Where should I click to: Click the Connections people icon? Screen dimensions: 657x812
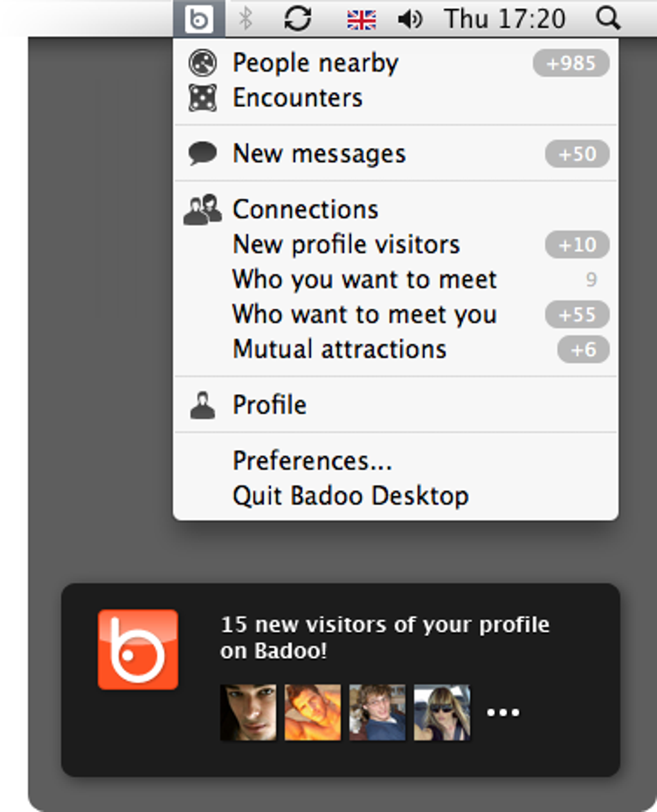coord(202,210)
